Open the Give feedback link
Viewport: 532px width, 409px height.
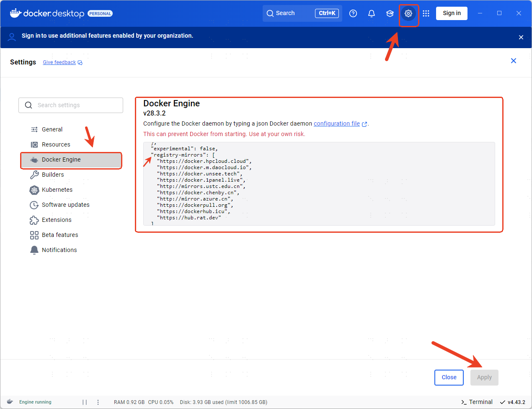59,63
